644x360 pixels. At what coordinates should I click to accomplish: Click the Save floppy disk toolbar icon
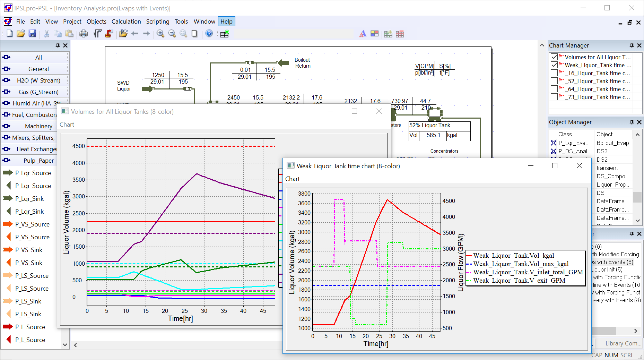tap(32, 34)
